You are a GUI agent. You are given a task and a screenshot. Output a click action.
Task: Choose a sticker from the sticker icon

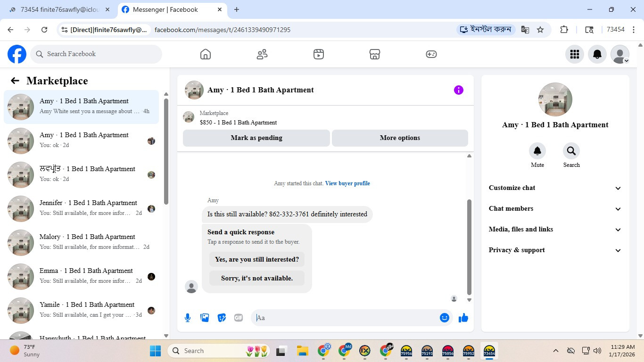click(222, 318)
